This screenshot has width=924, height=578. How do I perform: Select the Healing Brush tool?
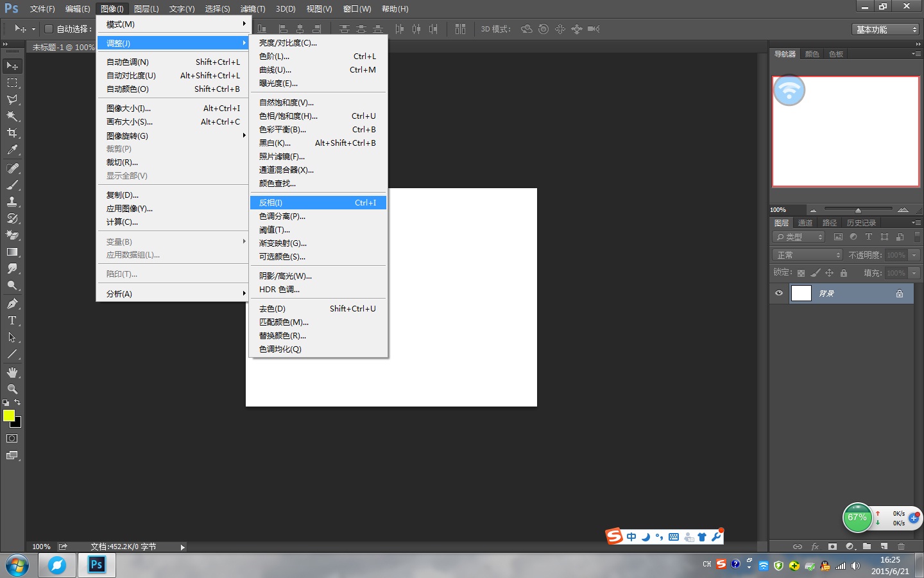point(12,168)
